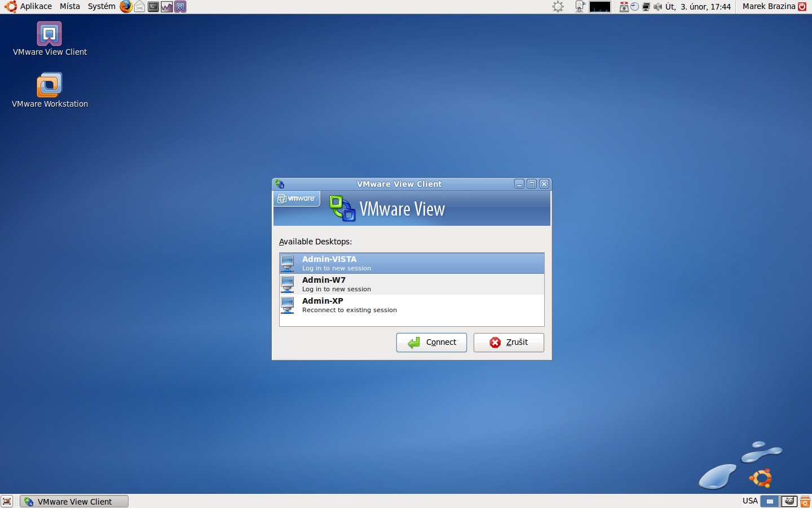Open the network connection monitor tray icon

click(x=646, y=7)
